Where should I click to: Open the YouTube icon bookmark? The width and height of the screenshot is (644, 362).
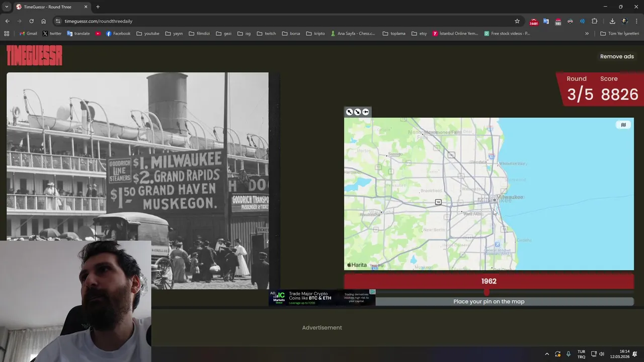point(98,34)
